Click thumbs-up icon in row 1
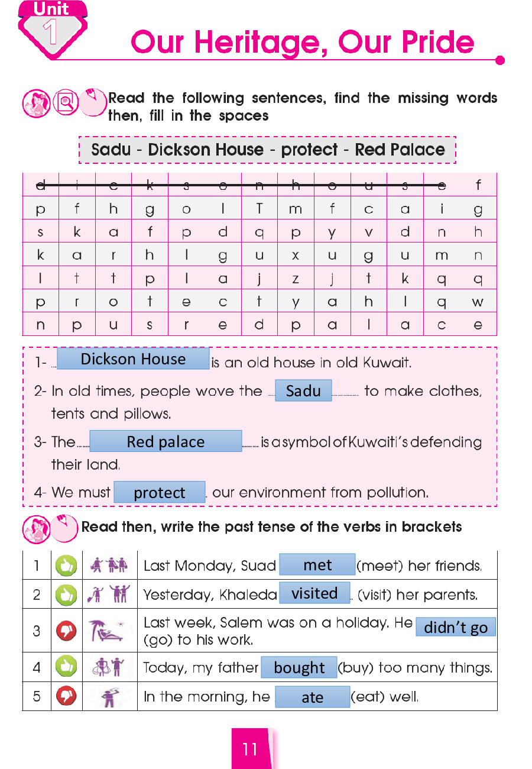 click(65, 566)
